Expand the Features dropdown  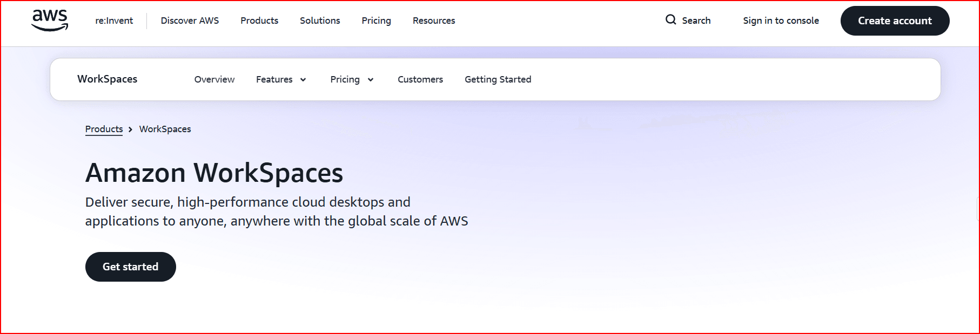[281, 79]
